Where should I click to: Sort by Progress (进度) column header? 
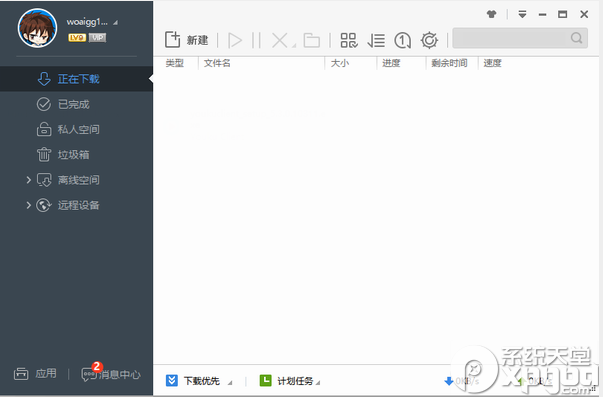(391, 63)
